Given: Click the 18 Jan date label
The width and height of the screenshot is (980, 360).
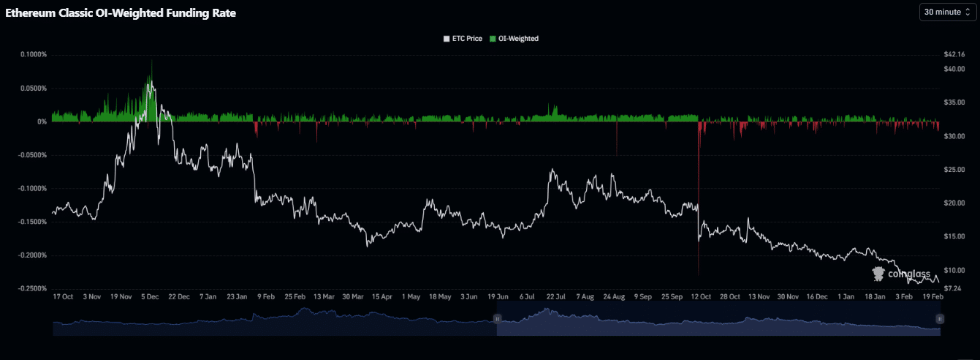Looking at the screenshot, I should (x=875, y=297).
